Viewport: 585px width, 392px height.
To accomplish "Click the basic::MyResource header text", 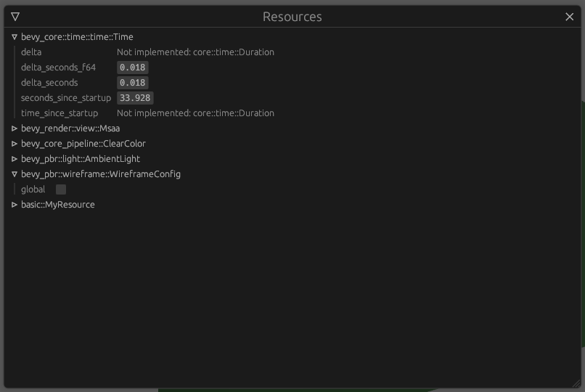I will click(57, 205).
